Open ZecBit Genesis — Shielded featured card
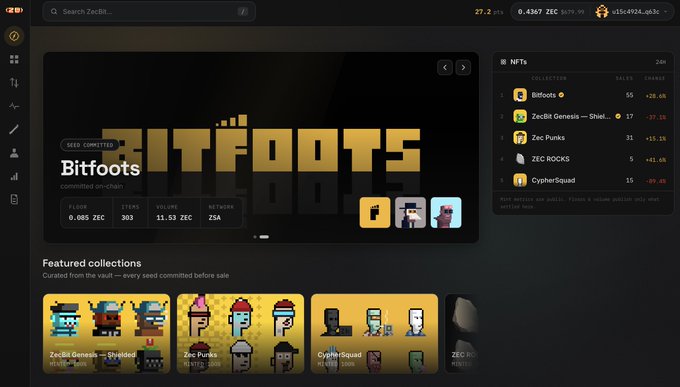680x387 pixels. [106, 334]
